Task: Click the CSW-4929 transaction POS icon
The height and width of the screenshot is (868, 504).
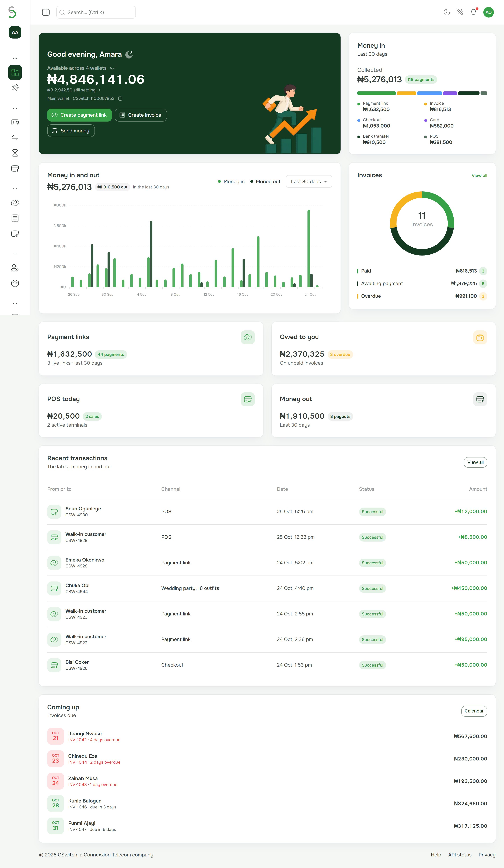Action: click(x=54, y=537)
